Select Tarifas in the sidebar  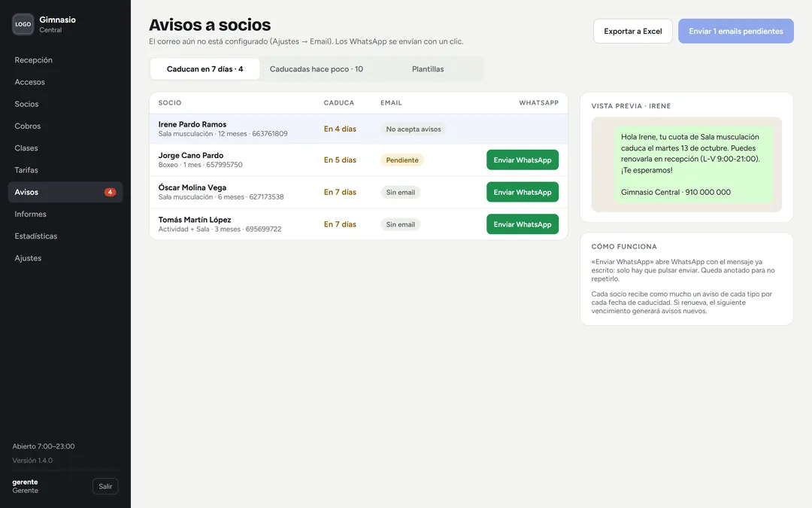pos(65,170)
